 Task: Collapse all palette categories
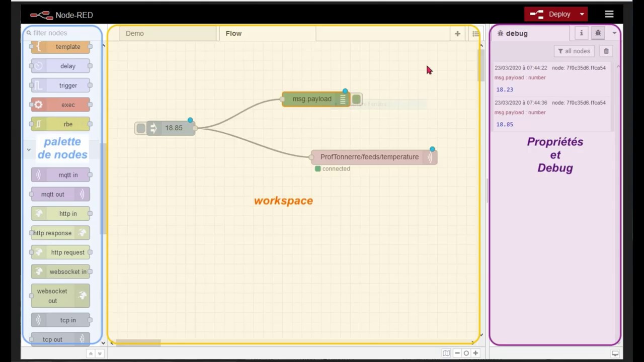click(x=91, y=353)
